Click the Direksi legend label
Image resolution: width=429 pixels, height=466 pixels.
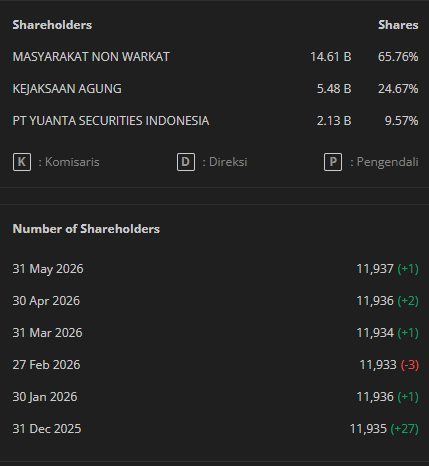coord(228,162)
